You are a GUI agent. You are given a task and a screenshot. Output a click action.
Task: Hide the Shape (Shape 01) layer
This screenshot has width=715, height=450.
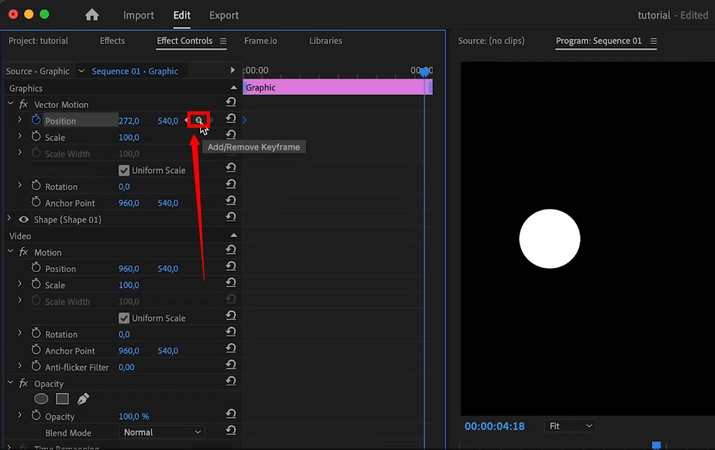click(24, 219)
